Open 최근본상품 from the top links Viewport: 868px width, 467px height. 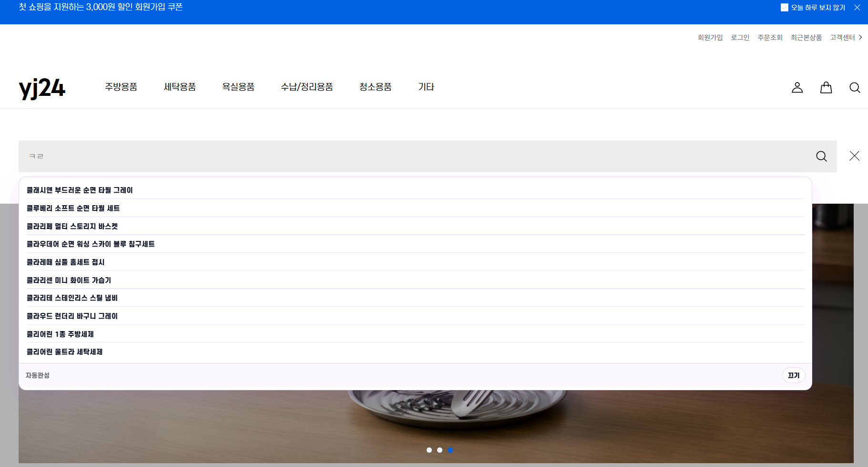click(x=806, y=37)
